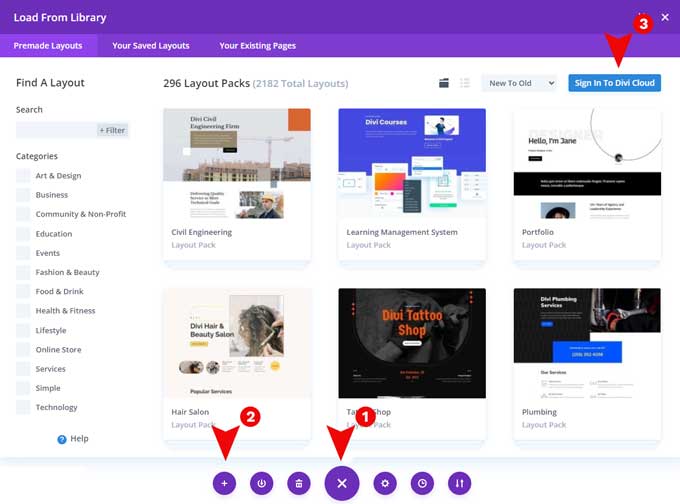Check the Business category
Viewport: 680px width, 504px height.
pos(23,195)
